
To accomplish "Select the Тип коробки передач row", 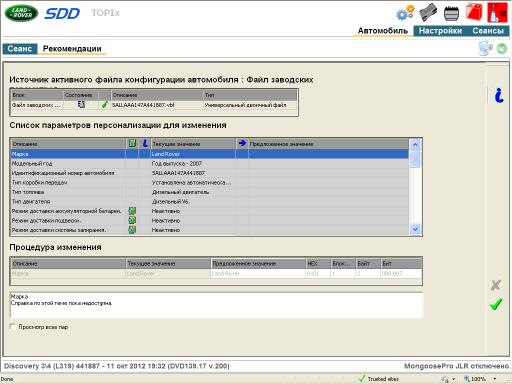I will click(x=209, y=183).
